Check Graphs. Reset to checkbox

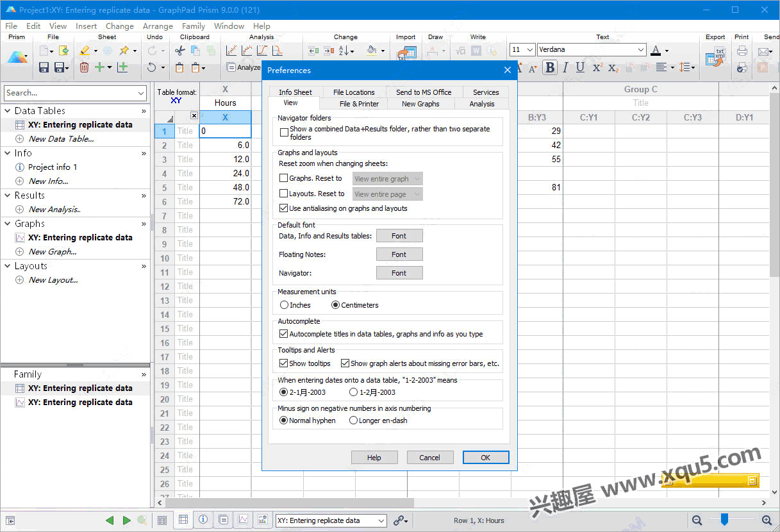point(284,178)
